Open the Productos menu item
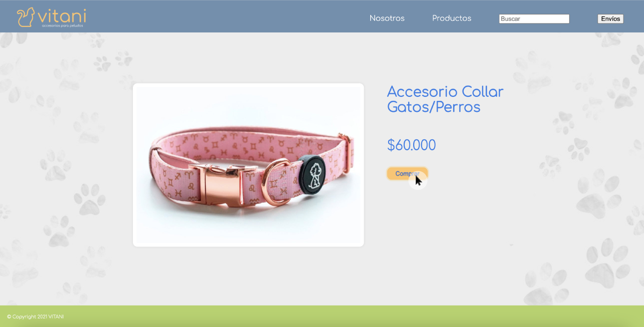Screen dimensions: 644x327 click(x=452, y=18)
